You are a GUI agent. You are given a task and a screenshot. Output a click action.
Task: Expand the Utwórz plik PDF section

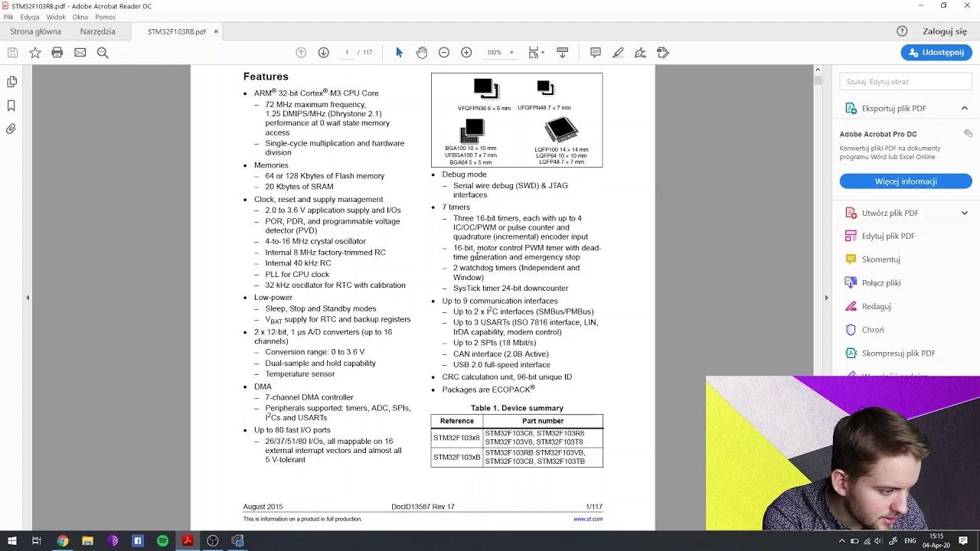tap(965, 213)
